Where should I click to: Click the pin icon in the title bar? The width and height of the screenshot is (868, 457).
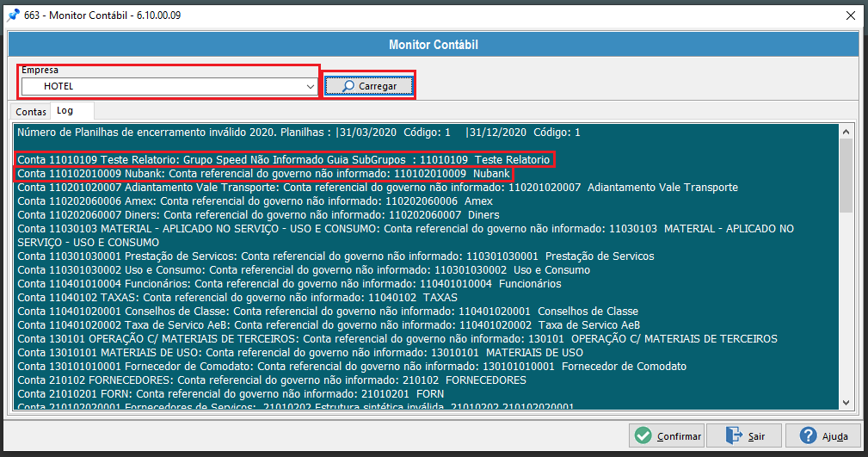tap(13, 15)
